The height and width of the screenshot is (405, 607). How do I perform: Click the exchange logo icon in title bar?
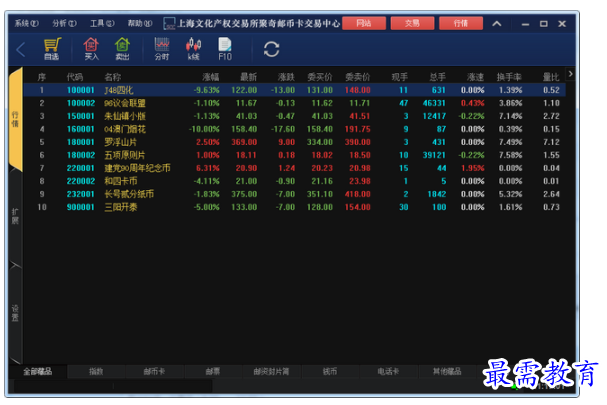click(169, 24)
